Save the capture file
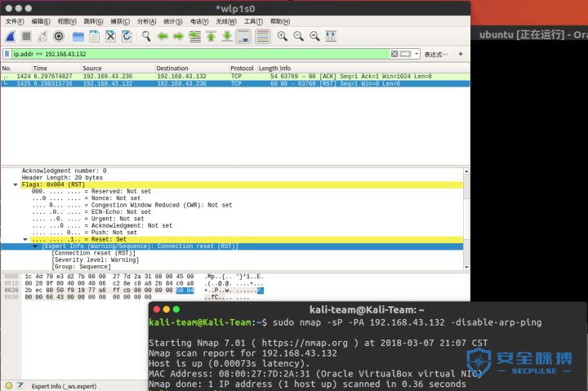This screenshot has height=391, width=588. tap(94, 37)
